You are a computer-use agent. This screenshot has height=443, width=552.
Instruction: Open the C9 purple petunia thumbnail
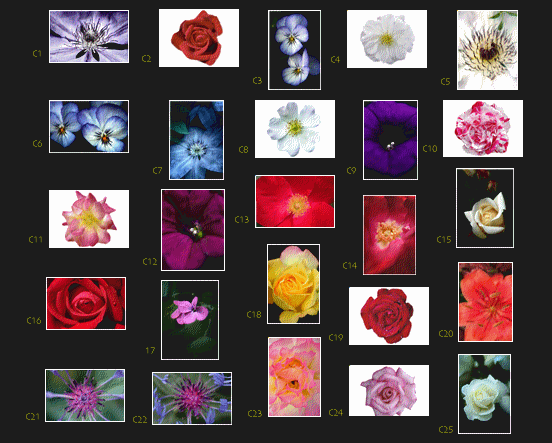coord(390,140)
